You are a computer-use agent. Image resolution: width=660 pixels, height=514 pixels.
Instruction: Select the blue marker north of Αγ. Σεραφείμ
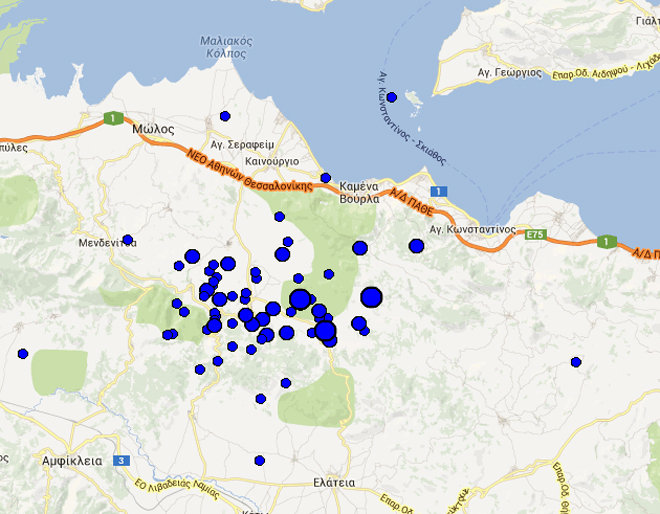coord(225,116)
